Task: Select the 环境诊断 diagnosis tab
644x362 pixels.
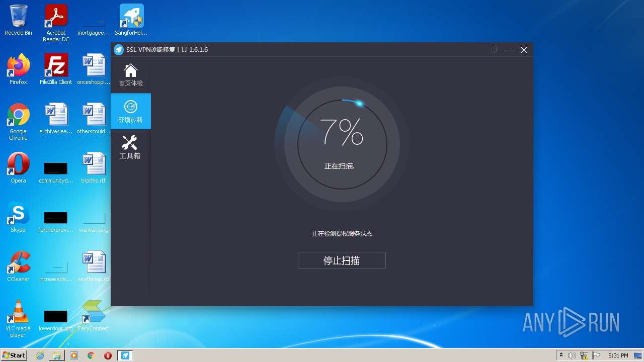Action: click(131, 111)
